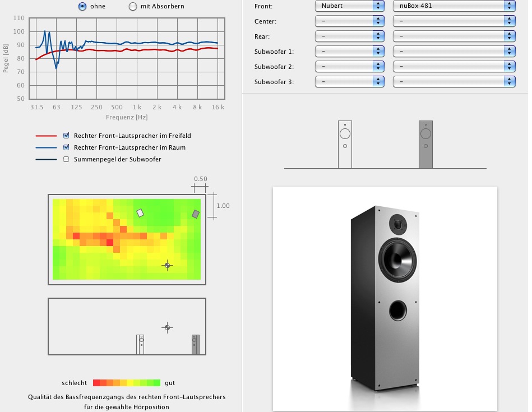Click the listening position crosshair in top view
Viewport: 532px width, 412px height.
[x=167, y=265]
